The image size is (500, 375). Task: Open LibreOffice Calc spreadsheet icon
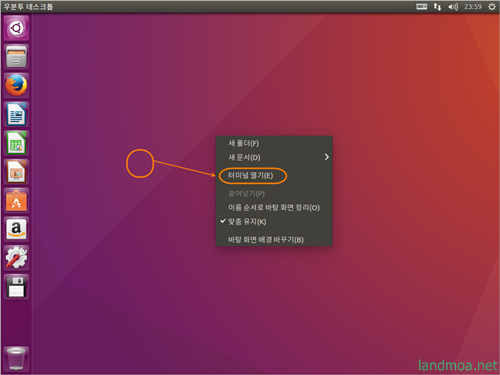(16, 143)
